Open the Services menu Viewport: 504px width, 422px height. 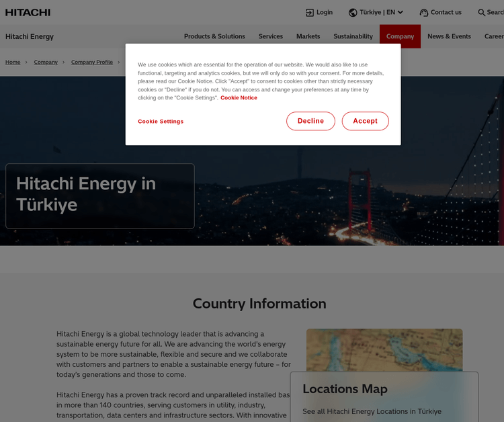click(x=271, y=36)
